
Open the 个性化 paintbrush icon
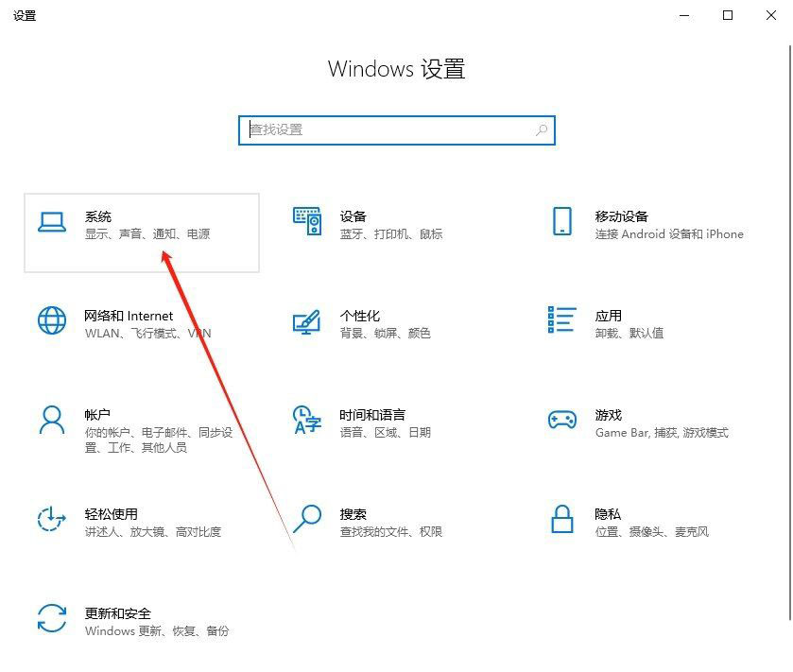click(x=306, y=321)
